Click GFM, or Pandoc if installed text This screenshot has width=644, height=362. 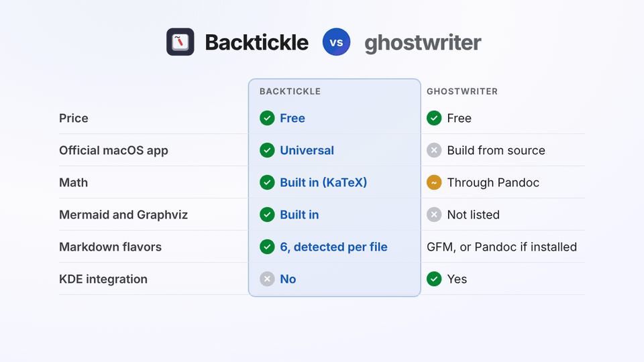(502, 247)
